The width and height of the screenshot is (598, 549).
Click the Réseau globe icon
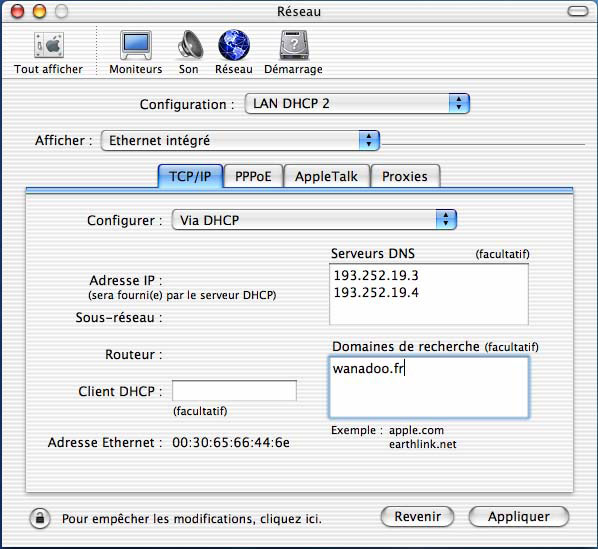234,45
